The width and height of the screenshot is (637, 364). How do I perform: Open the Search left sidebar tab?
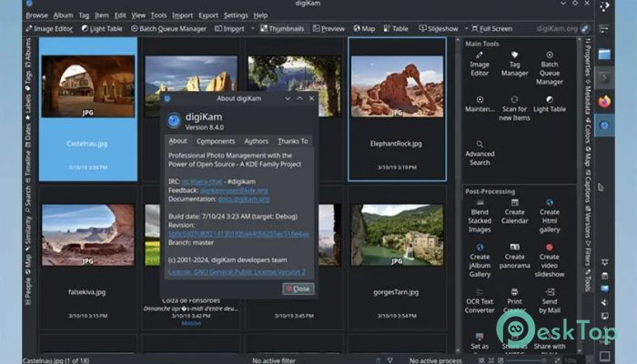coord(28,199)
